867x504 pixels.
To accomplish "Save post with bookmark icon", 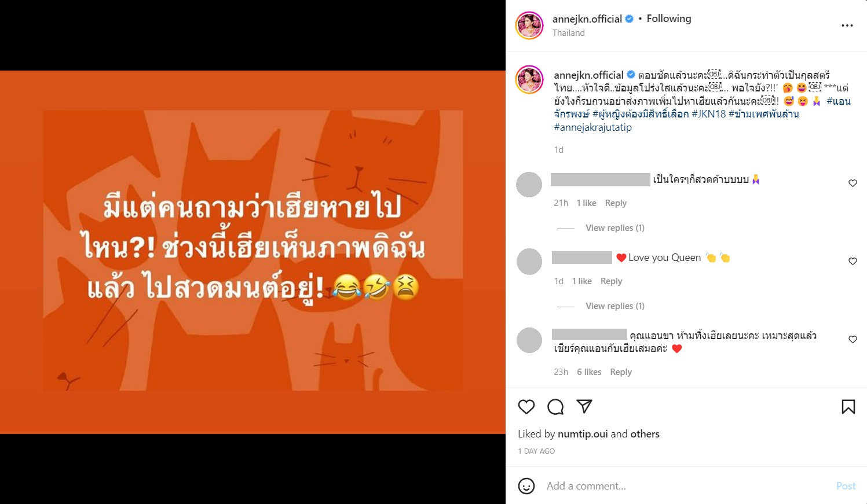I will (848, 407).
